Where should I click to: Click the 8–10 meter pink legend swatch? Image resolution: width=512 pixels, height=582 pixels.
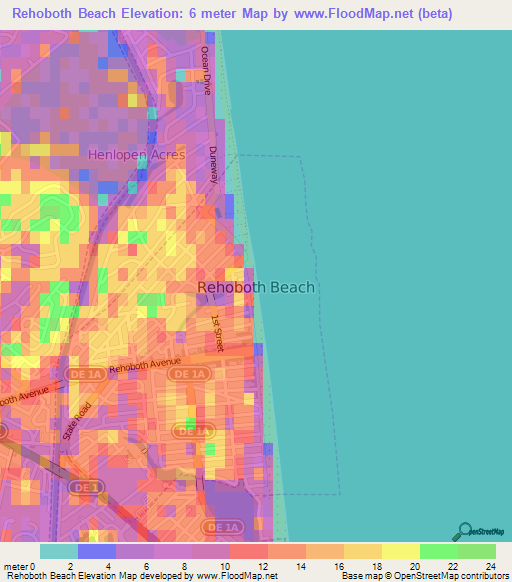pyautogui.click(x=211, y=552)
